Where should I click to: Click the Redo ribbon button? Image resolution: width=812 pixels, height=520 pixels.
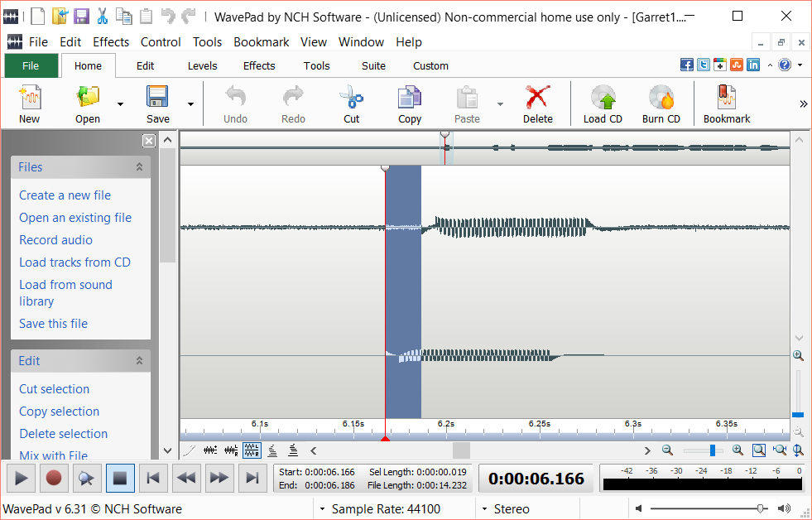(293, 104)
